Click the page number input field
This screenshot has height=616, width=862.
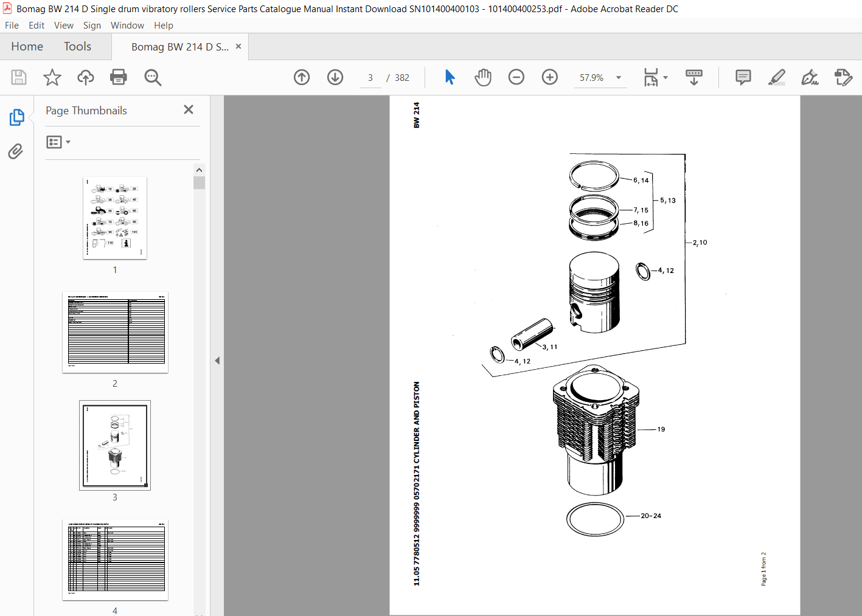coord(370,77)
